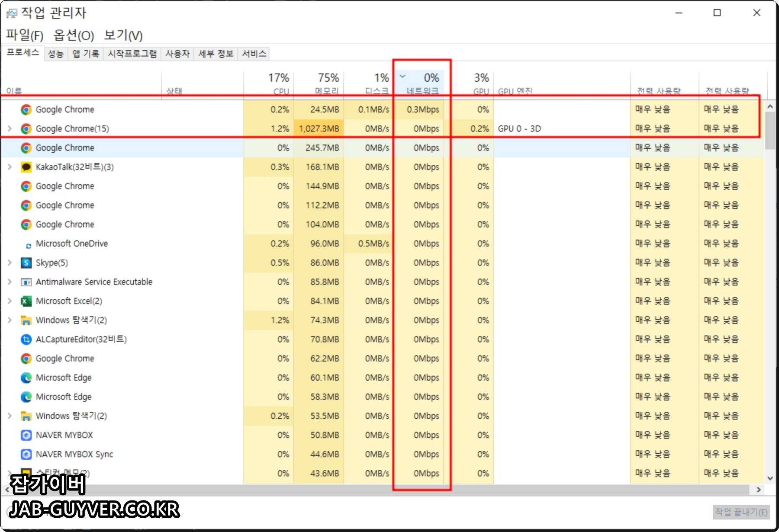Switch to the 사용자 tab
Screen dimensions: 779x532
coord(177,54)
